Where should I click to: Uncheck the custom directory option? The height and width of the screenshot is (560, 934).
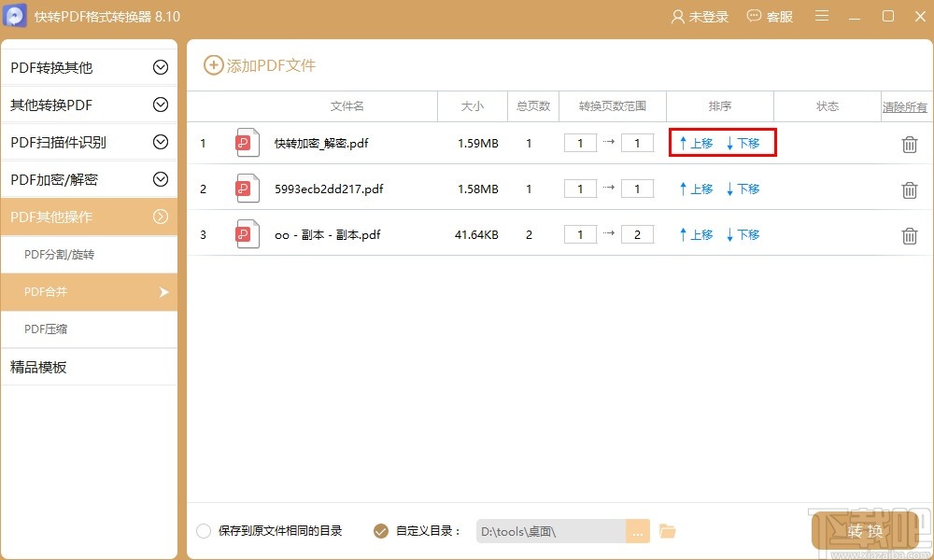[x=380, y=530]
